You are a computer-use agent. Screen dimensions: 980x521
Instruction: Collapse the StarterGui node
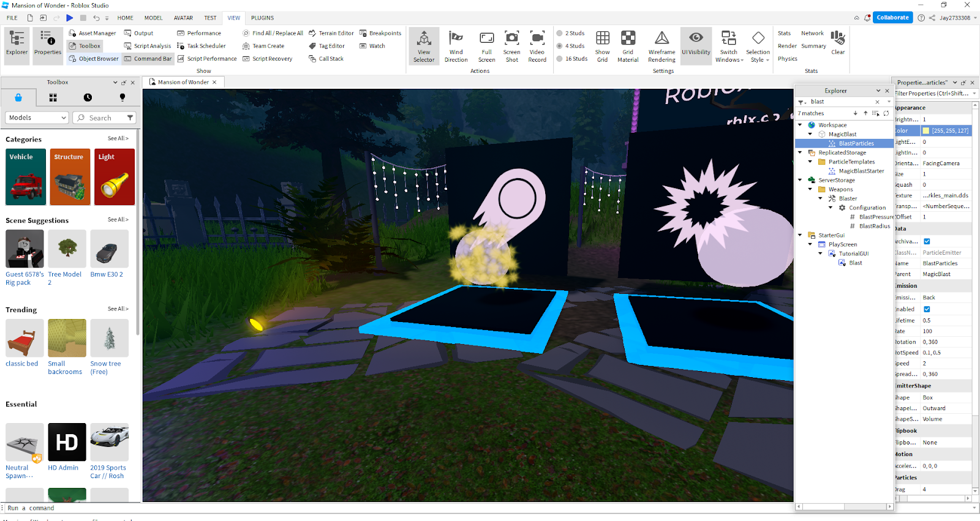[800, 235]
